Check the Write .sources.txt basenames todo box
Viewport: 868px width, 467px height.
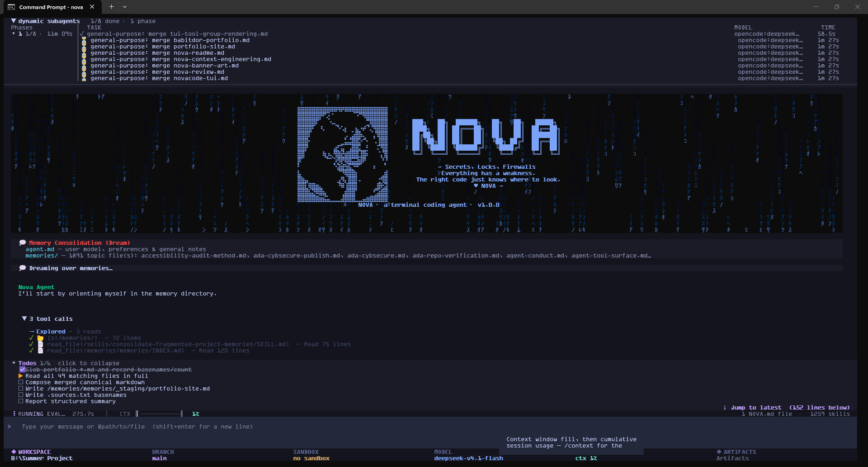pyautogui.click(x=21, y=395)
